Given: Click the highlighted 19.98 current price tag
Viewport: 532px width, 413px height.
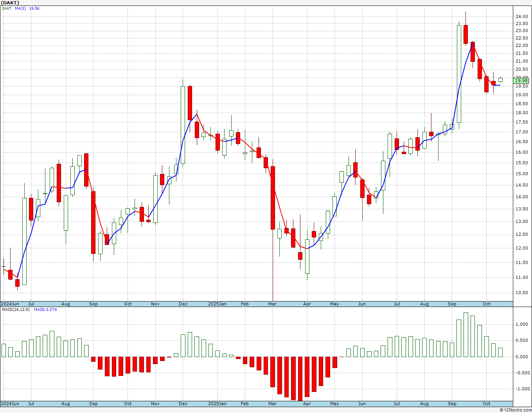Looking at the screenshot, I should 521,81.
